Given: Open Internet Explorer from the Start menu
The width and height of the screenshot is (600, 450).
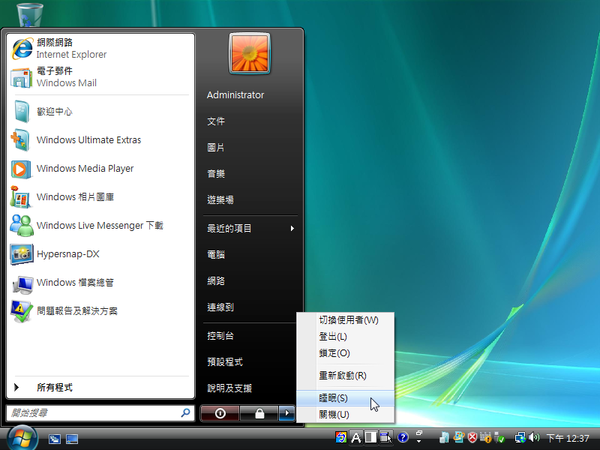Looking at the screenshot, I should point(100,49).
